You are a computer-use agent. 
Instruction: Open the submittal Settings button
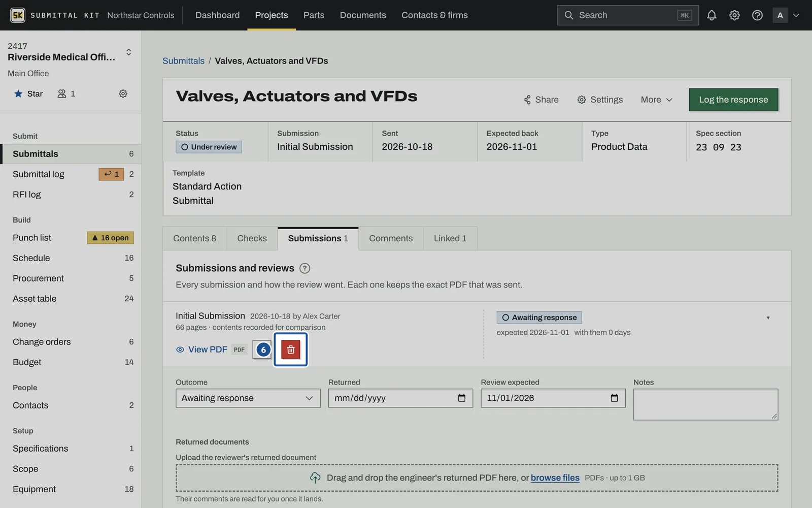coord(600,100)
